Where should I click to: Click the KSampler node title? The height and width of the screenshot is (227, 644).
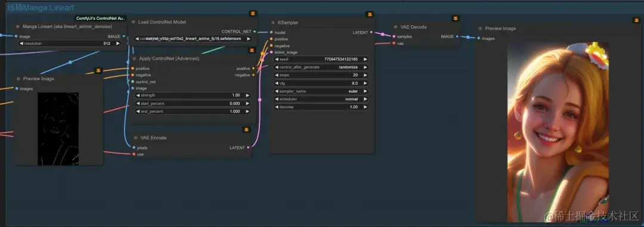[288, 23]
